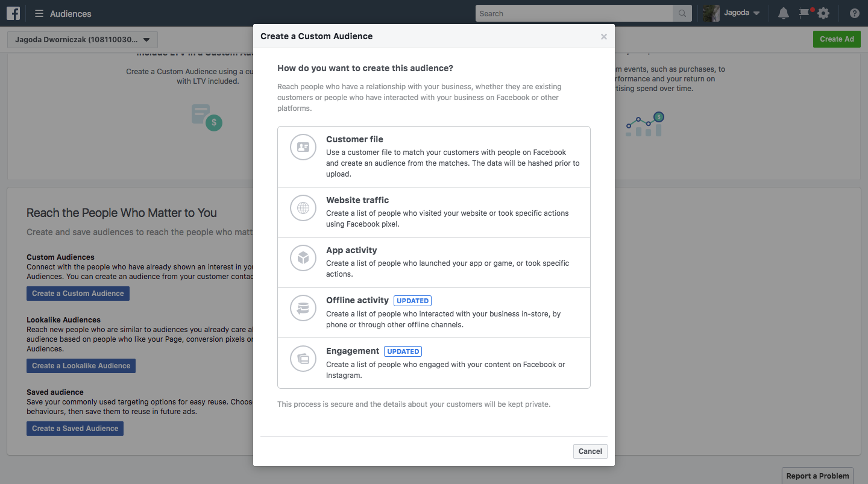
Task: Open the notifications bell
Action: coord(783,13)
